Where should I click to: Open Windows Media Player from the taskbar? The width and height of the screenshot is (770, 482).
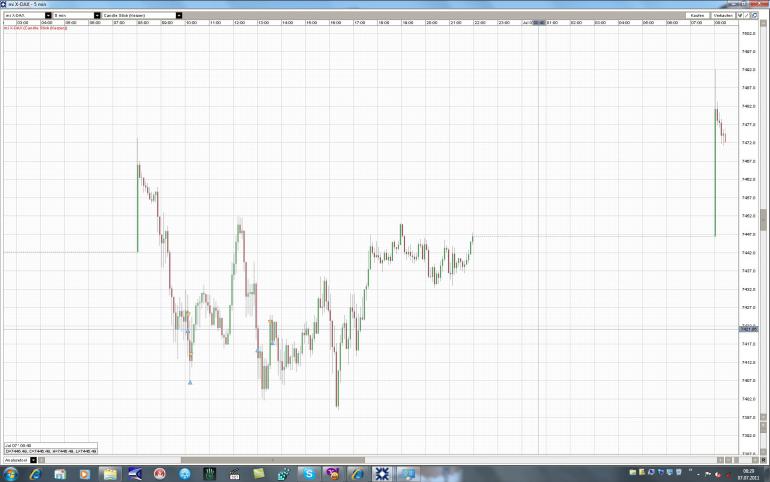(x=85, y=474)
